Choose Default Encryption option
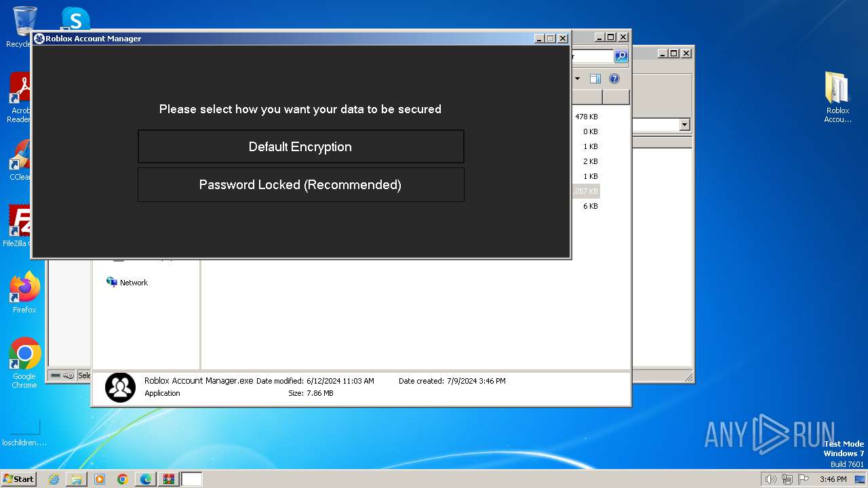Image resolution: width=868 pixels, height=488 pixels. pos(300,146)
